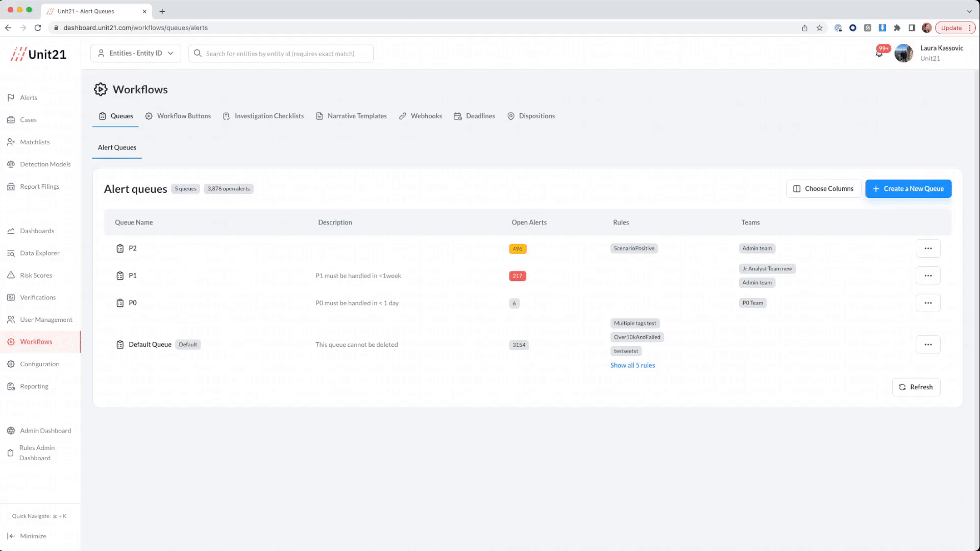Click the 3154 open alerts badge
Viewport: 980px width, 551px height.
click(x=519, y=345)
